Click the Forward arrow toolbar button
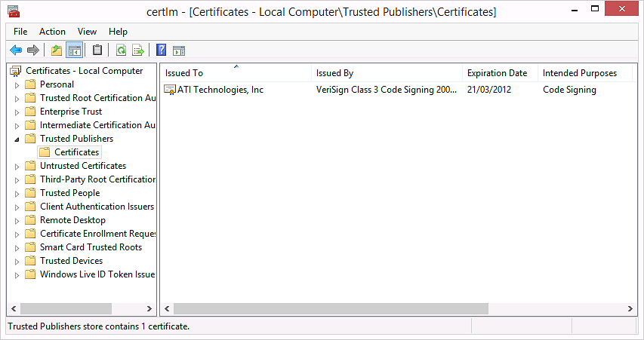 (32, 51)
